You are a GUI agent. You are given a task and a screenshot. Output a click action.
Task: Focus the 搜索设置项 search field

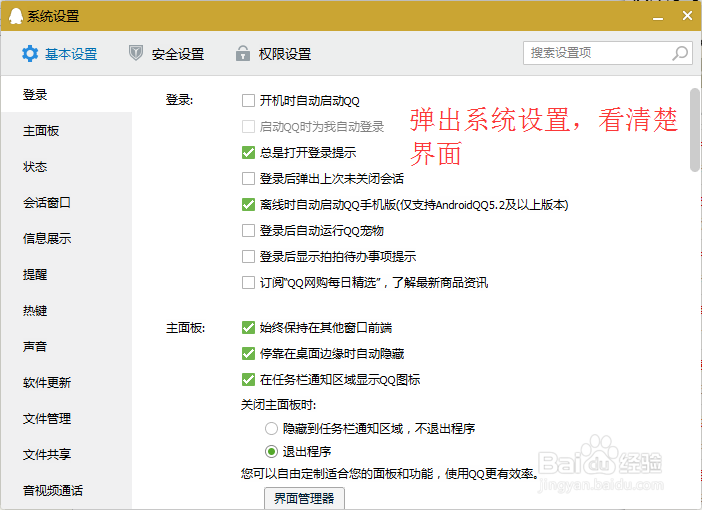tap(608, 53)
